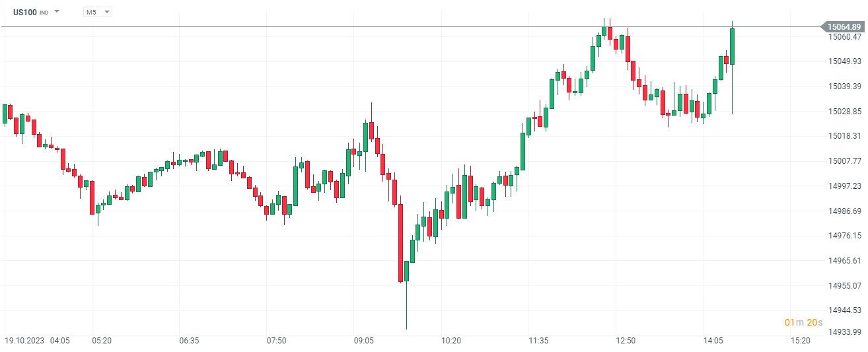This screenshot has height=352, width=868.
Task: Click the current price tag 15064.89
Action: 843,27
